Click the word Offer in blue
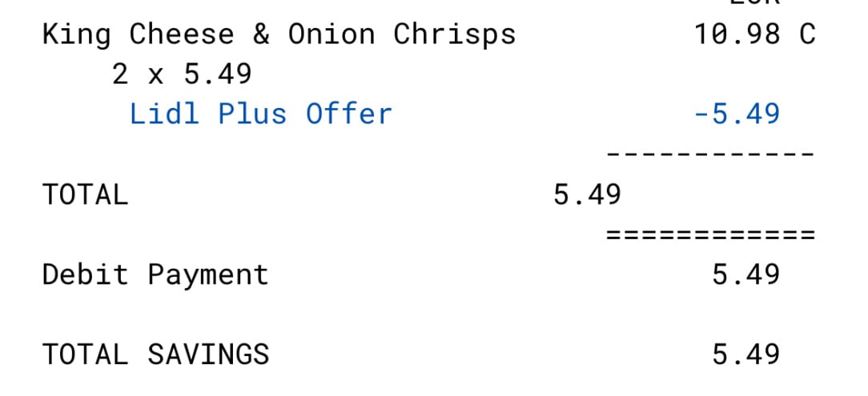This screenshot has height=396, width=868. (349, 114)
